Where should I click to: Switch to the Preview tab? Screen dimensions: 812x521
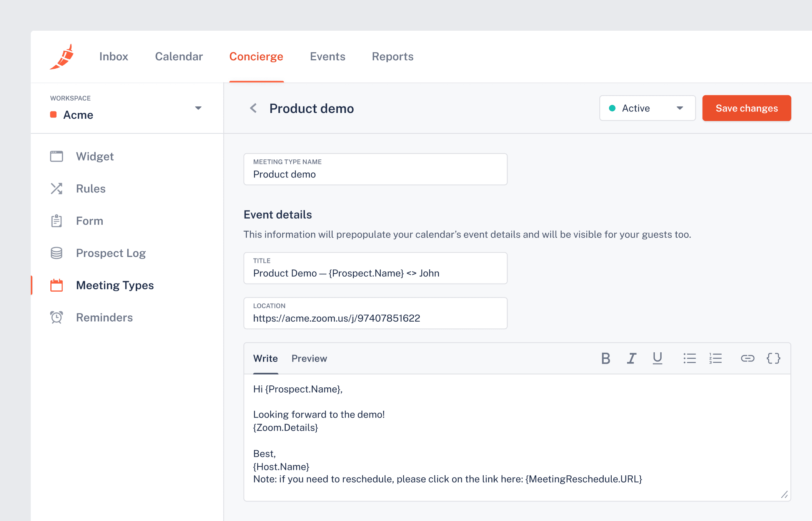309,358
